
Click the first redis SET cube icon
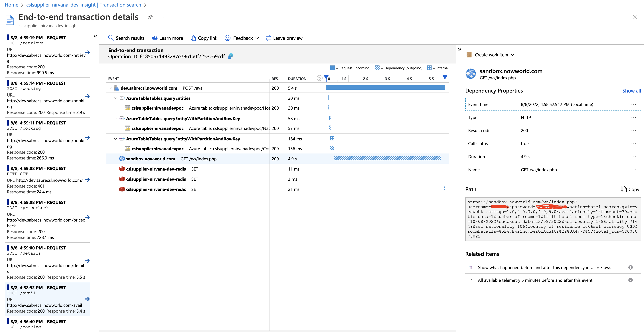point(122,169)
